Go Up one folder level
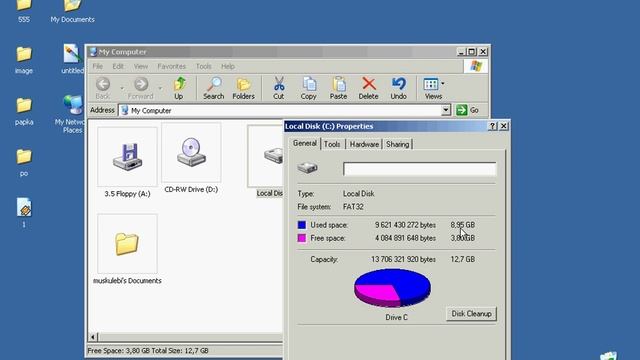640x360 pixels. pyautogui.click(x=179, y=88)
